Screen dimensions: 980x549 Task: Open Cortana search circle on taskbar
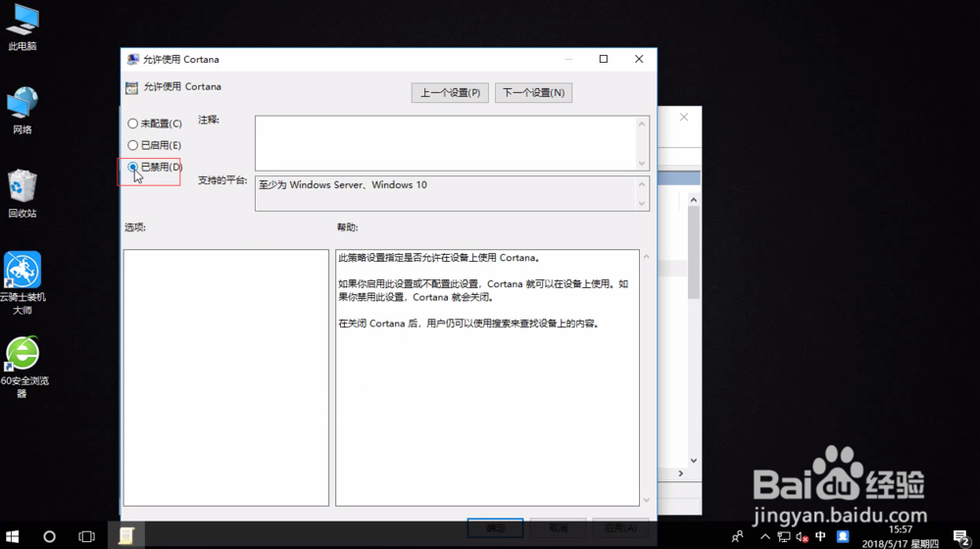point(49,536)
